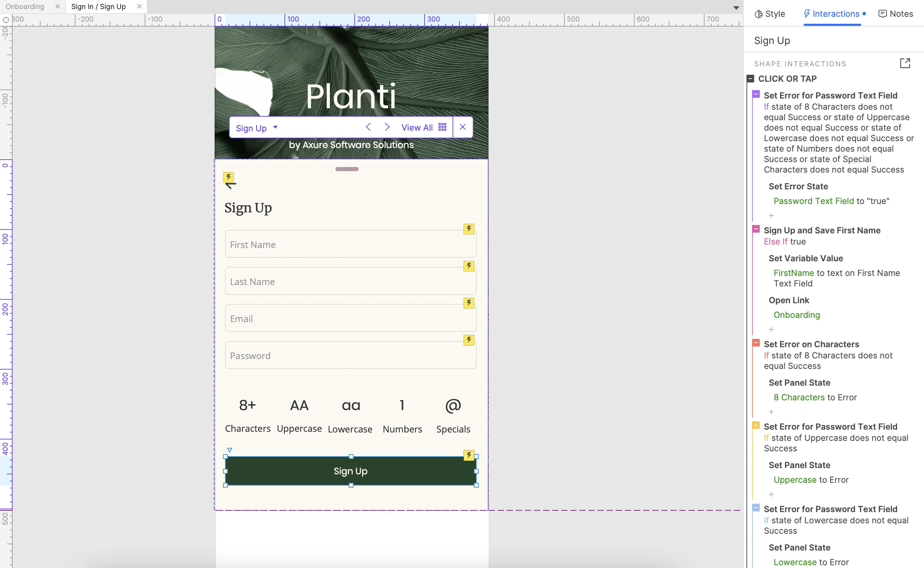Screen dimensions: 924x568
Task: Open the Sign Up panel state dropdown
Action: pyautogui.click(x=275, y=127)
